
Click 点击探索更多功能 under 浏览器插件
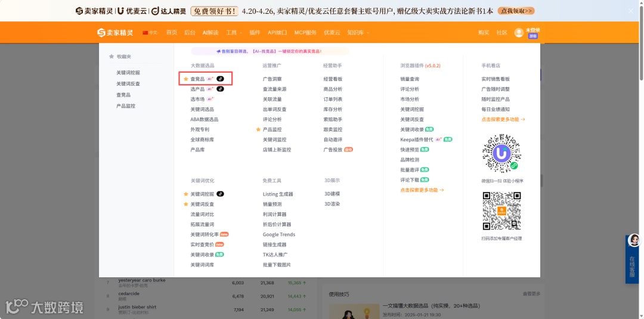[422, 190]
